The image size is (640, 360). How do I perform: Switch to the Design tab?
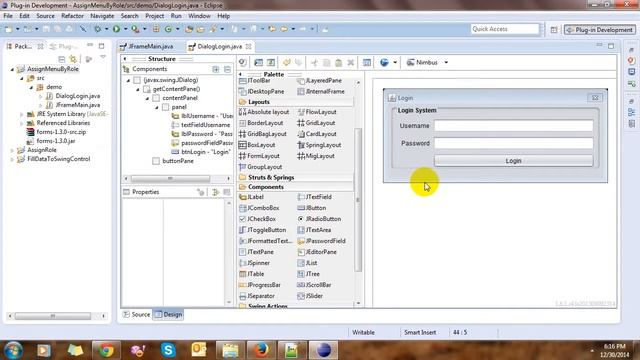click(x=168, y=314)
